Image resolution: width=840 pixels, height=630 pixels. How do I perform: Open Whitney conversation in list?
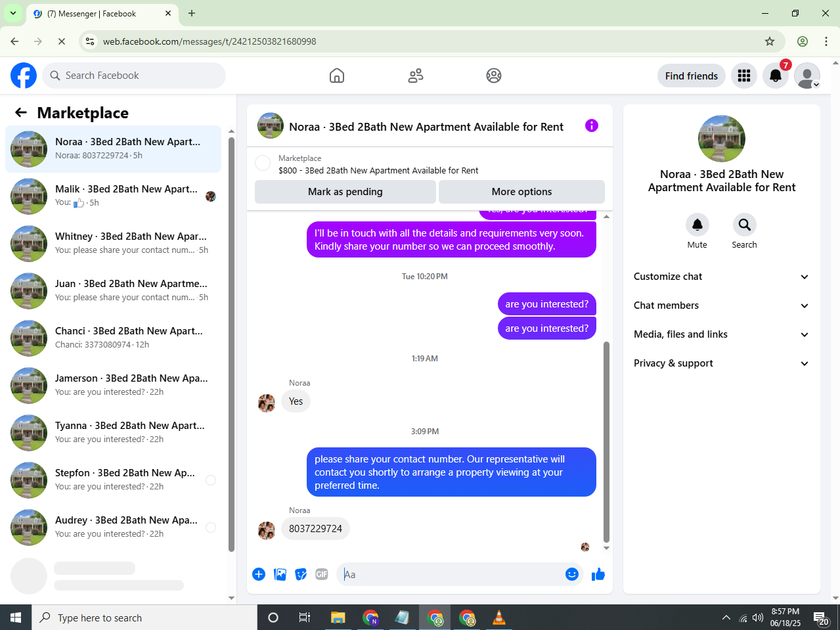click(114, 244)
